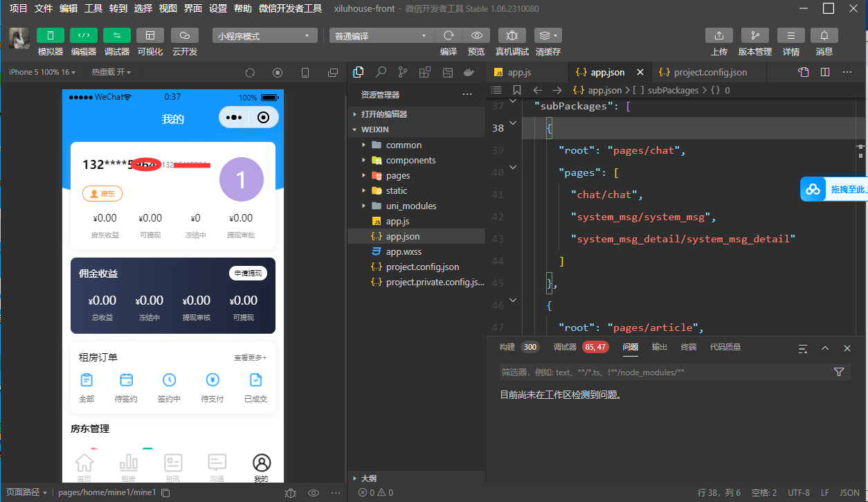Open the 工具 menu

coord(93,8)
